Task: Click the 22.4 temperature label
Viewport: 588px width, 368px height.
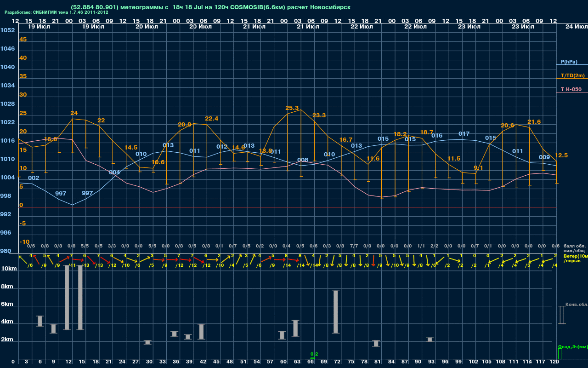Action: 212,119
